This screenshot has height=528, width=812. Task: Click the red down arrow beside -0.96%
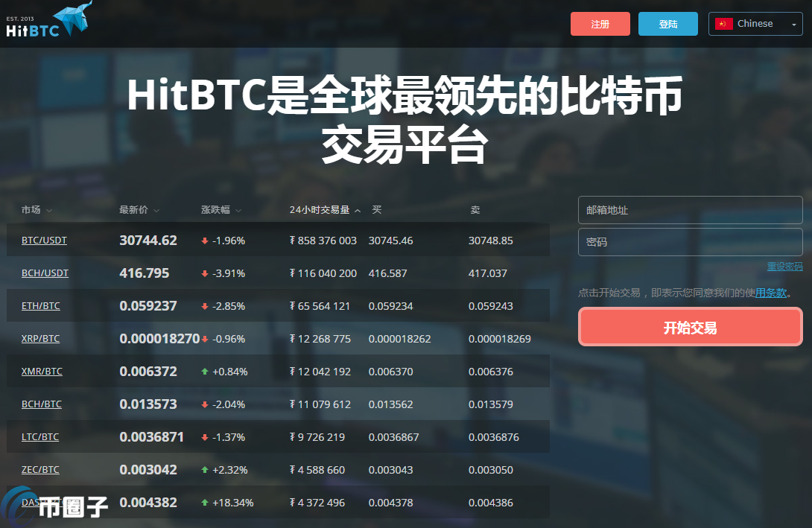pyautogui.click(x=205, y=339)
